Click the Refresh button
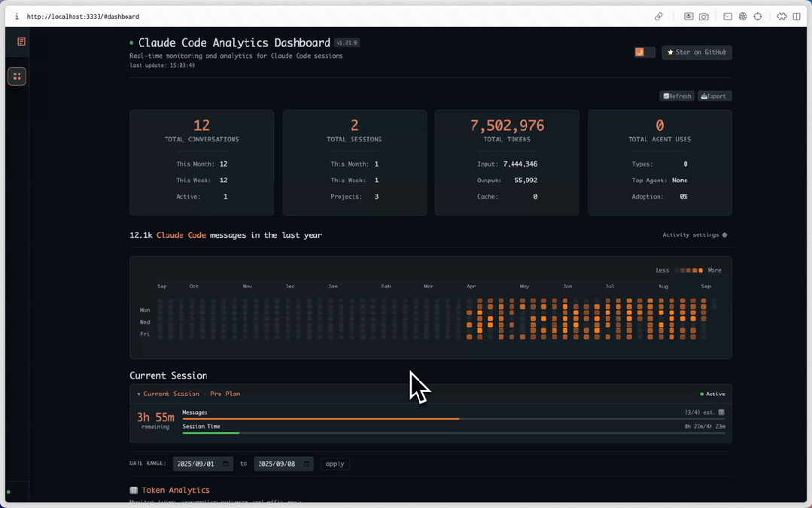 coord(676,96)
